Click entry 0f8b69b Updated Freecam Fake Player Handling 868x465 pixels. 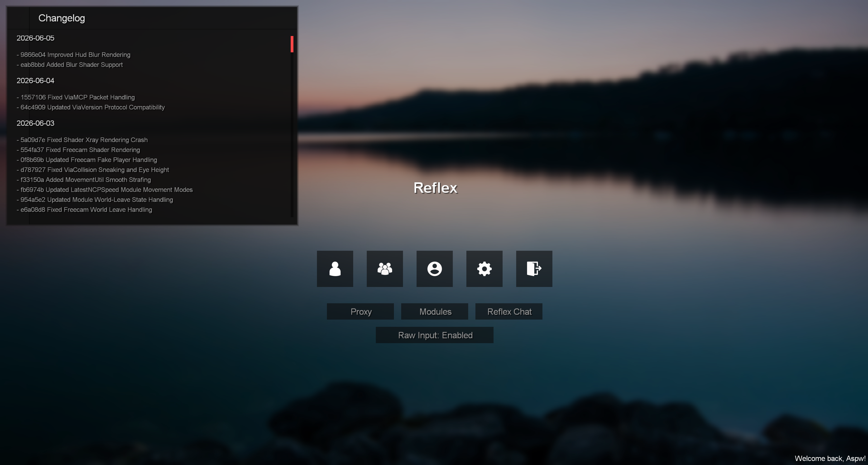click(x=87, y=160)
